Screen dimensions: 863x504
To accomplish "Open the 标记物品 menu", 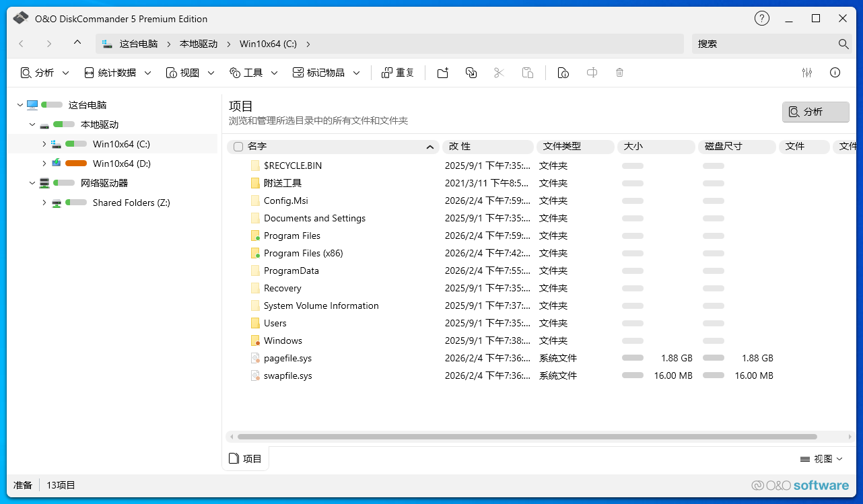I will pyautogui.click(x=326, y=73).
